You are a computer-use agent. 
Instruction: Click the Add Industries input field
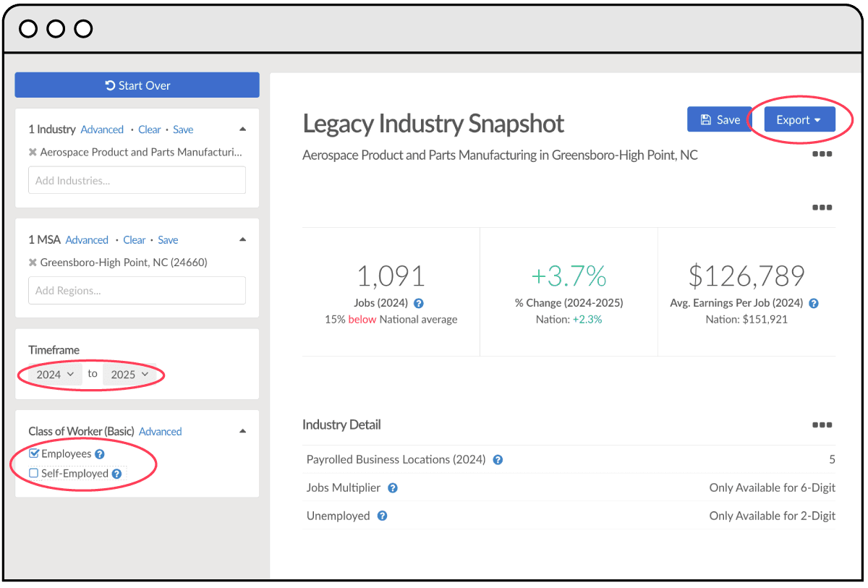[137, 180]
